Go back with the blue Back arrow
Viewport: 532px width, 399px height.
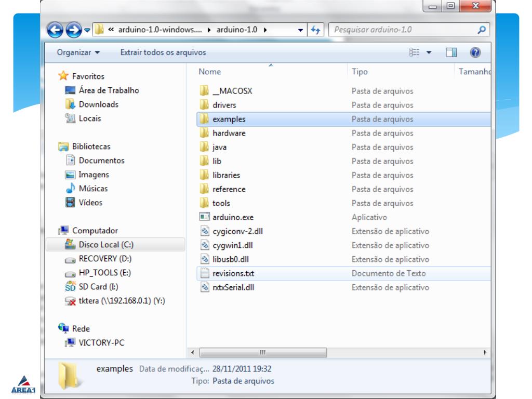55,30
